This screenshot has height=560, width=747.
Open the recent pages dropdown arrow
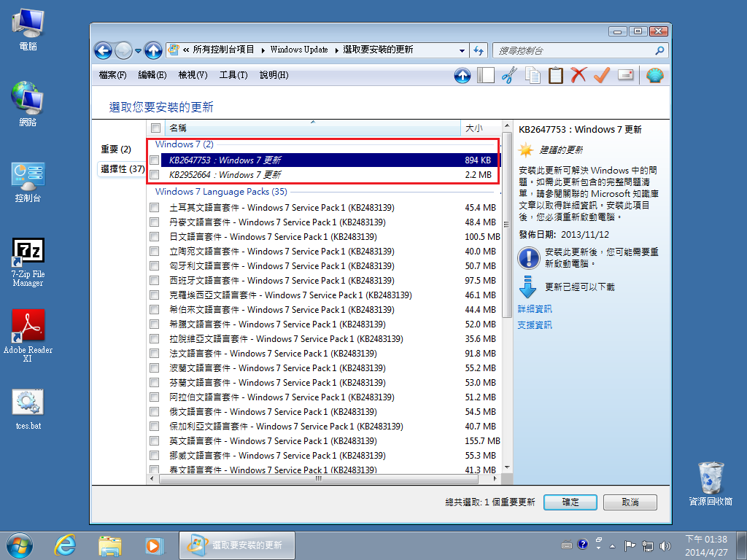coord(138,50)
